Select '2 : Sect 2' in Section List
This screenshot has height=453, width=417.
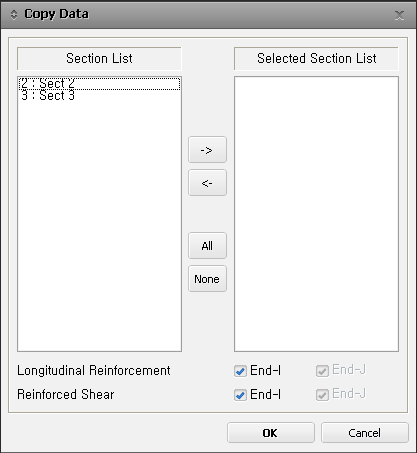pyautogui.click(x=99, y=83)
